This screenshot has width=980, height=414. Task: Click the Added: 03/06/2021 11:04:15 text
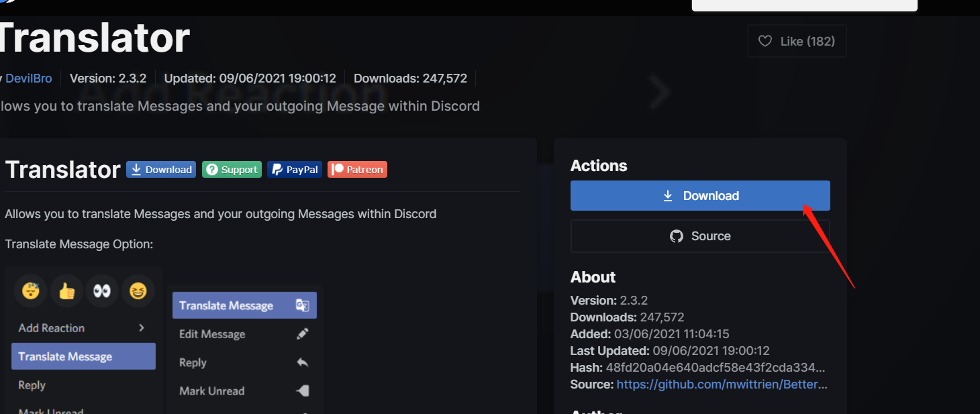650,333
